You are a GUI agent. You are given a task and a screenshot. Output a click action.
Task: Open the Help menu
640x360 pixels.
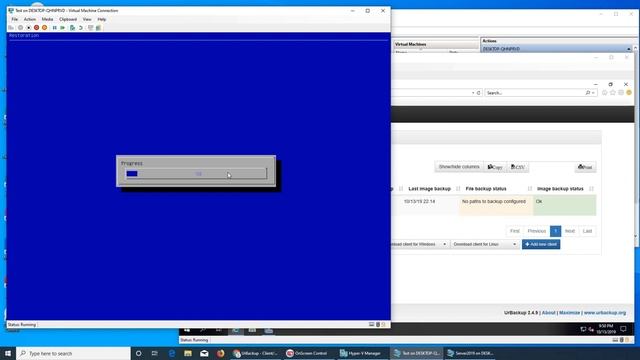102,19
